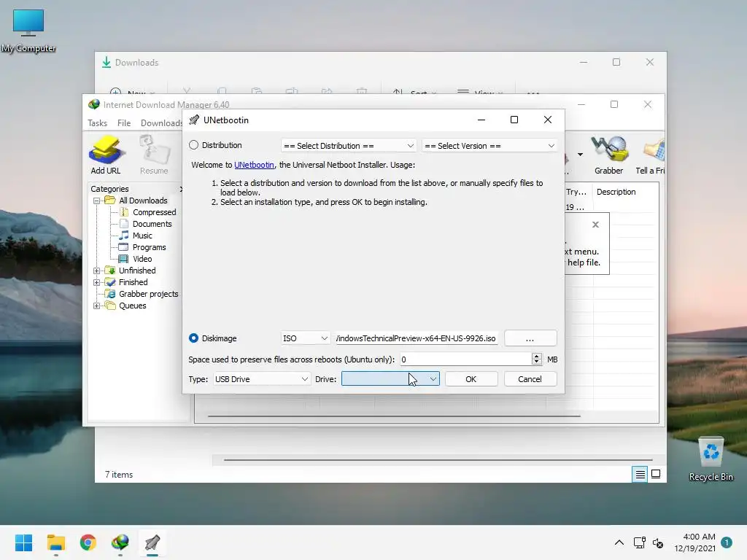Click the Downloads window horizontal scrollbar

[x=438, y=460]
